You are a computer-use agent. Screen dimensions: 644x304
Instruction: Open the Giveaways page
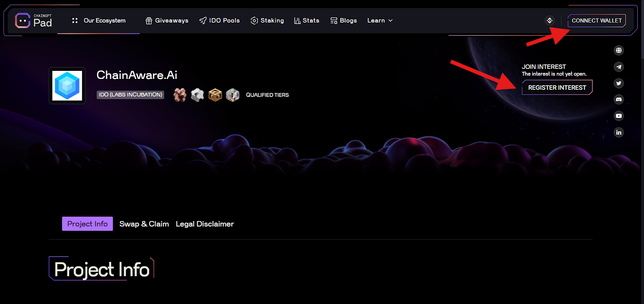pyautogui.click(x=167, y=21)
